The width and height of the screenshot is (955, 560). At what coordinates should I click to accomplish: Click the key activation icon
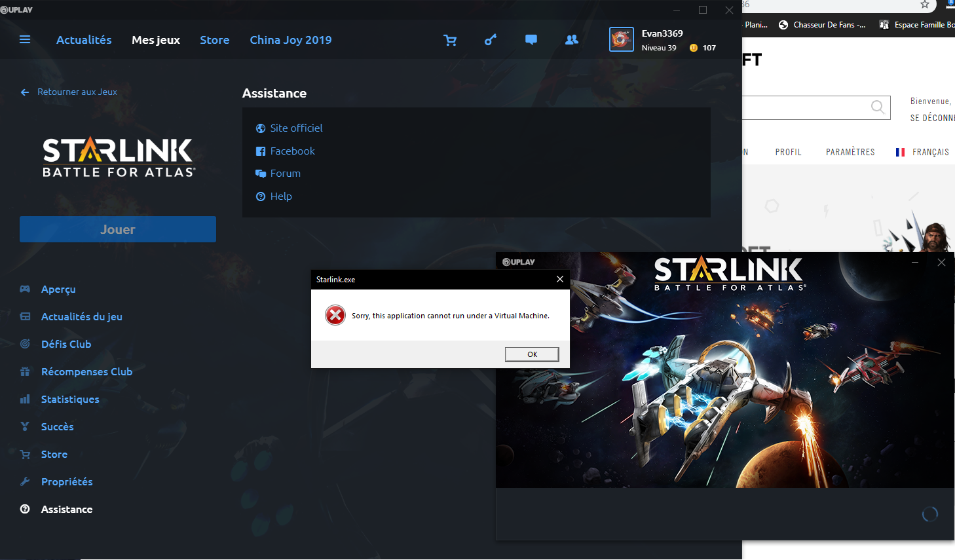coord(491,40)
